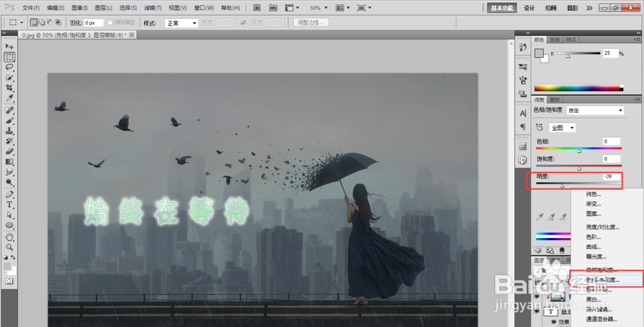Choose the Intersect with selection mode button
This screenshot has width=644, height=327.
tap(58, 23)
